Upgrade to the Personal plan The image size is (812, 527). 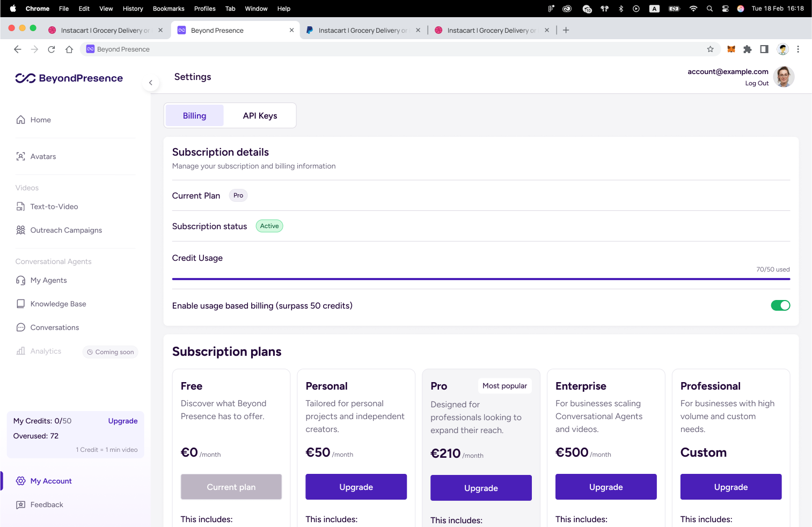pos(356,487)
